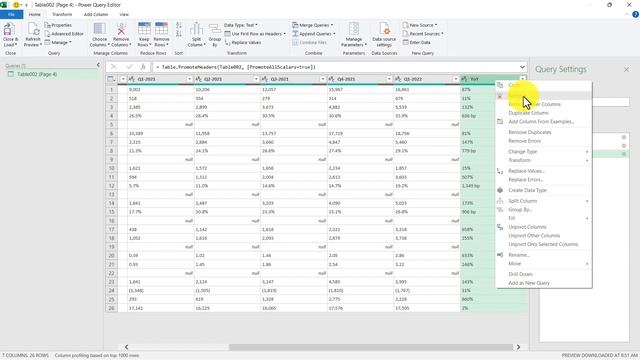The width and height of the screenshot is (640, 360).
Task: Open the New Source dropdown
Action: [x=420, y=25]
